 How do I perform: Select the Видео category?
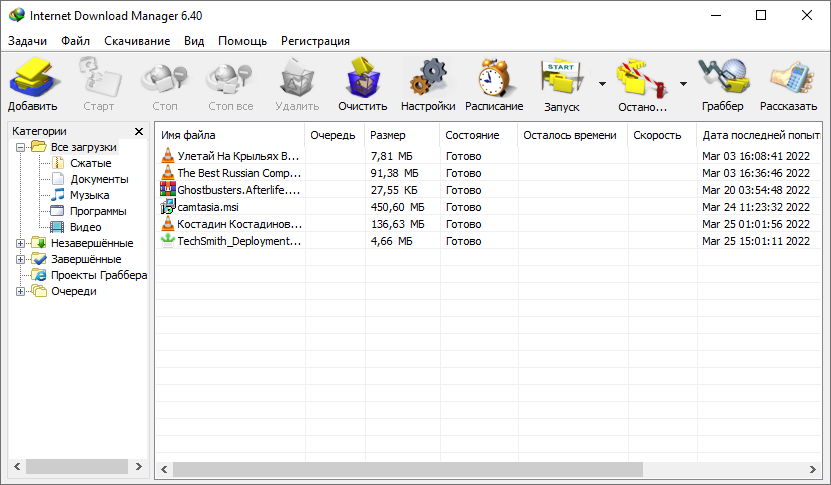tap(85, 227)
